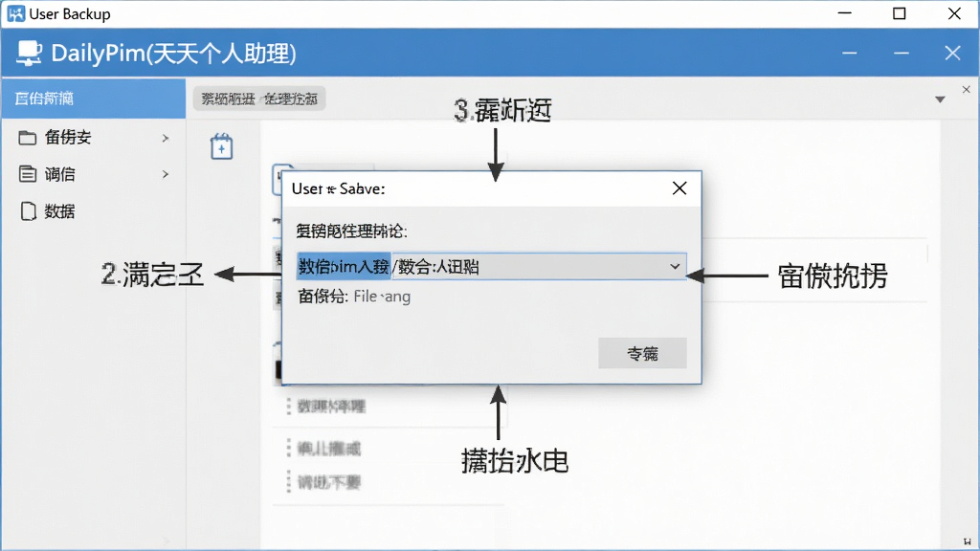
Task: Minimize the User Backup window
Action: (844, 13)
